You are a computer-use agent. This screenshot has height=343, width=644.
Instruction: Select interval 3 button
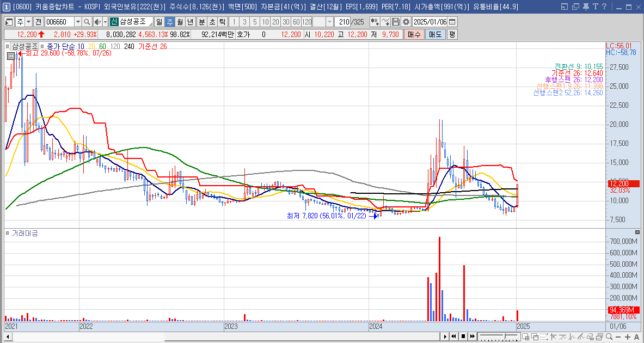244,22
